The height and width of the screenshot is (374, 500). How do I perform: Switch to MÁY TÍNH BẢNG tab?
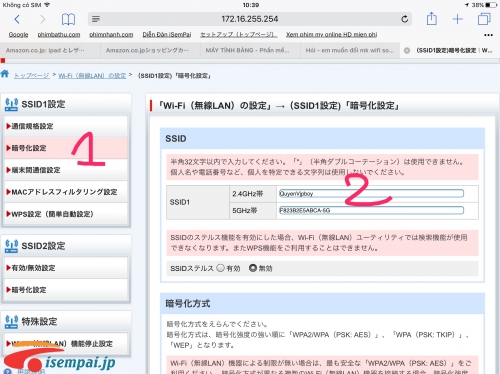click(x=250, y=50)
